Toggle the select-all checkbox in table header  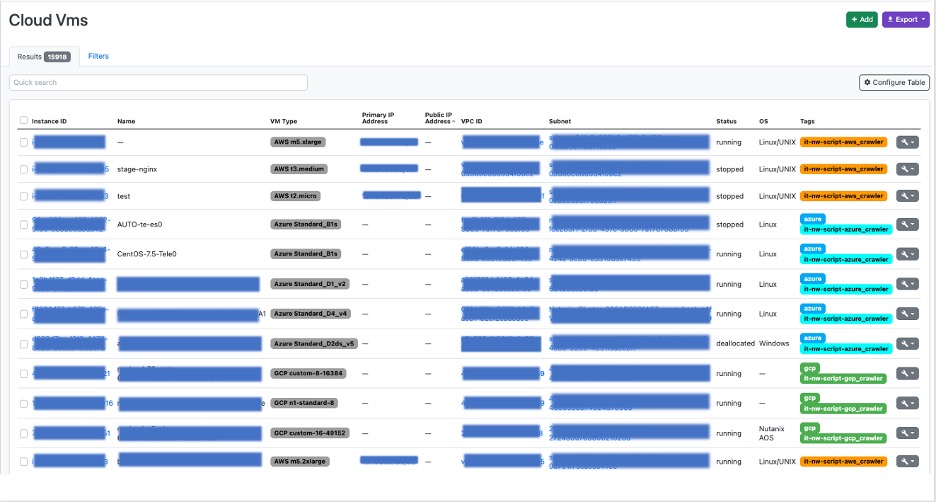click(x=24, y=120)
